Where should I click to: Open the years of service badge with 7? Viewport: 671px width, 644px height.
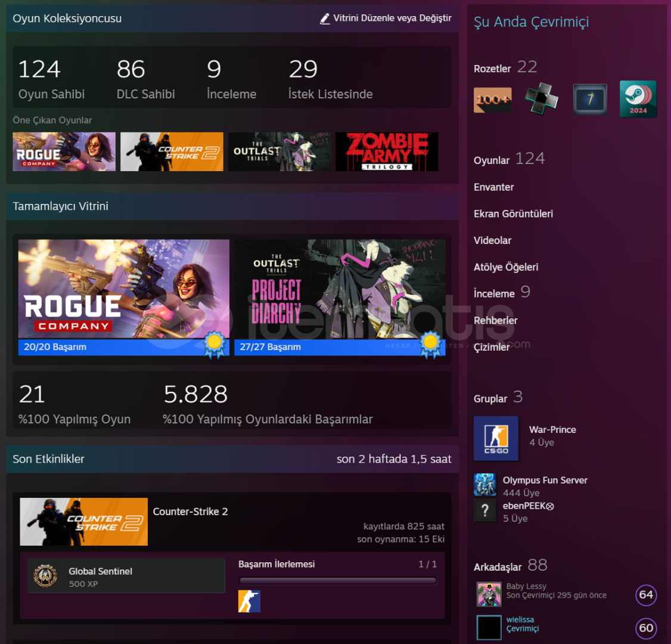590,100
